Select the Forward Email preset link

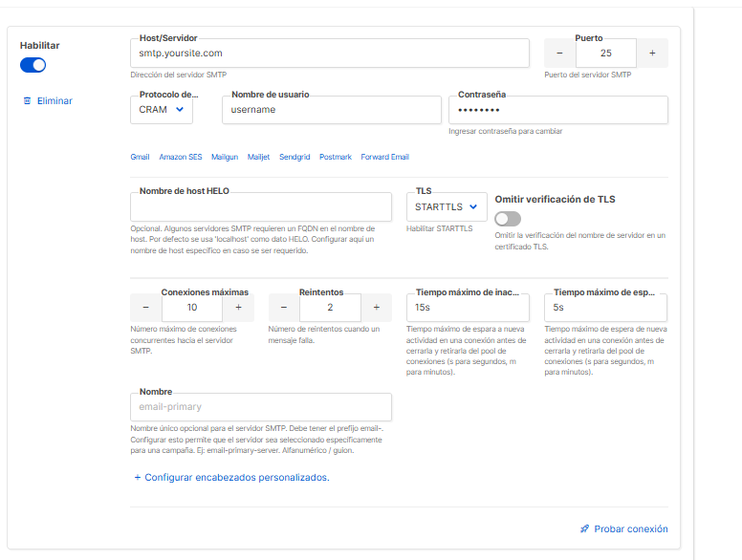(x=384, y=157)
